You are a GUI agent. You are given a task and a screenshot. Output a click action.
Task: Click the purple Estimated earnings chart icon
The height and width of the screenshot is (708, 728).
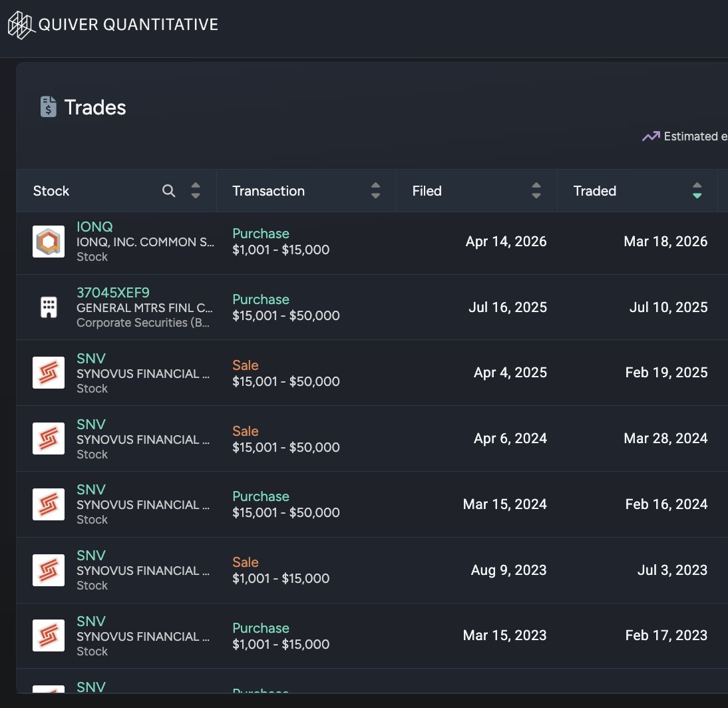click(650, 136)
